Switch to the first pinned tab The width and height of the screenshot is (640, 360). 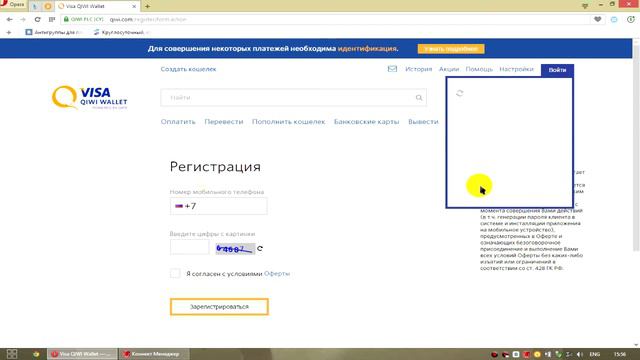[35, 6]
